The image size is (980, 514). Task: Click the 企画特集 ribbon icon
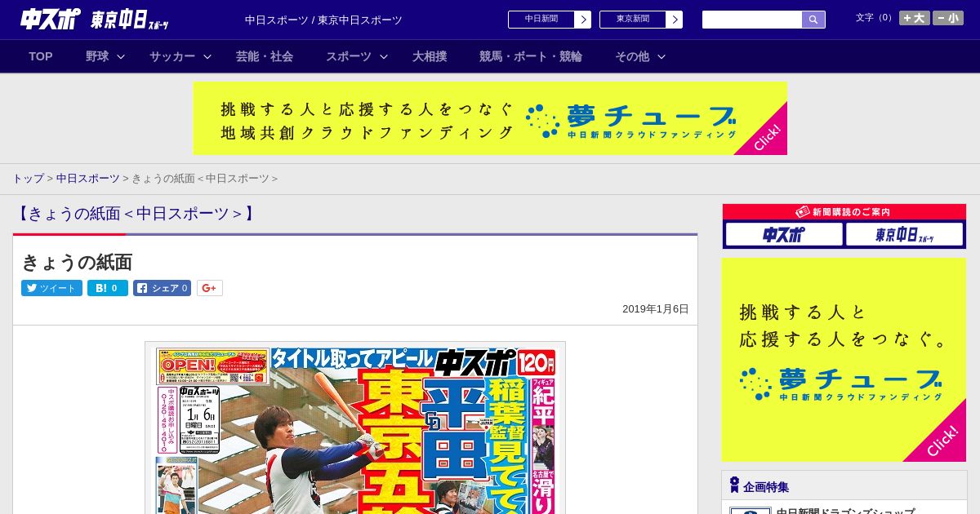point(734,485)
